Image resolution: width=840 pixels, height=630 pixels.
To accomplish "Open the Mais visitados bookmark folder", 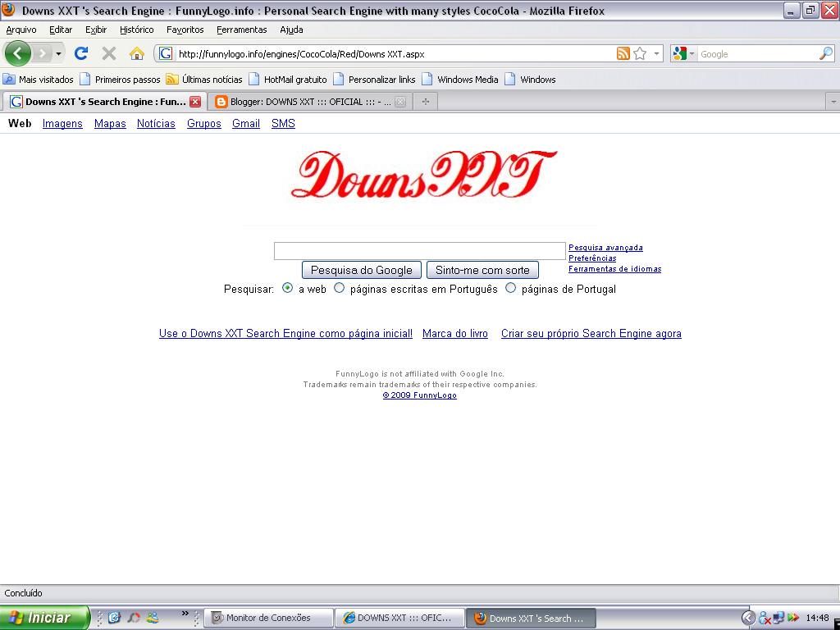I will (38, 80).
